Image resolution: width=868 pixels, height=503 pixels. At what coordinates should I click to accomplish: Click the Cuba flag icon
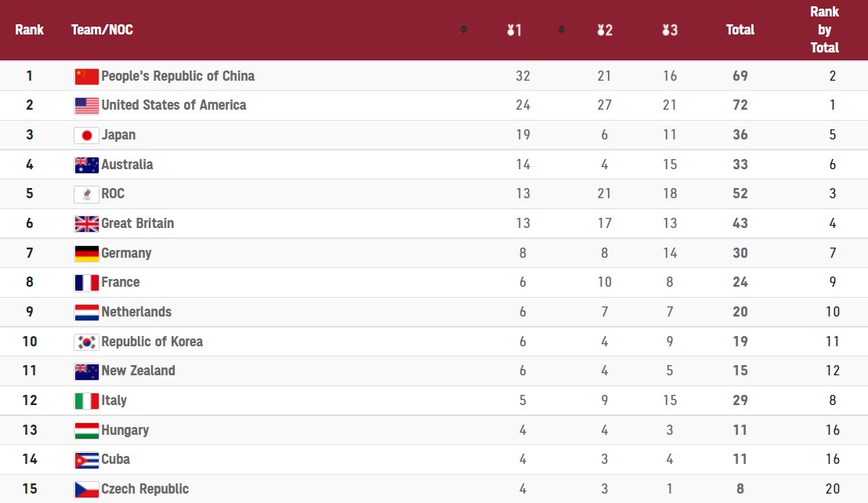click(86, 460)
